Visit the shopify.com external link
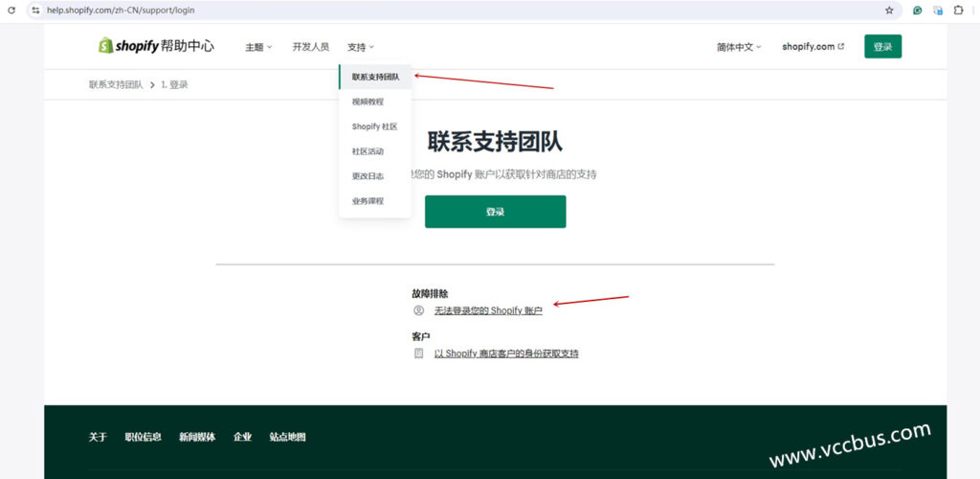This screenshot has width=980, height=479. pos(813,47)
